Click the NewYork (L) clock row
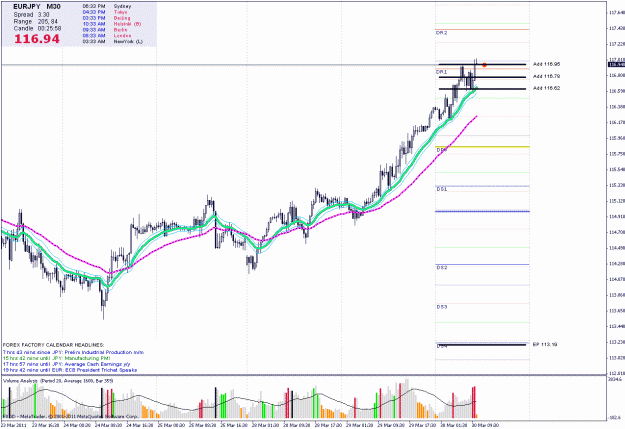The height and width of the screenshot is (429, 625). point(112,41)
